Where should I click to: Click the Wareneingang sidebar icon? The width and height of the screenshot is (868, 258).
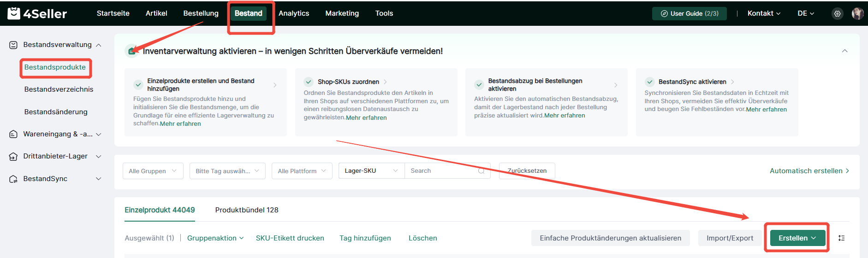click(13, 134)
